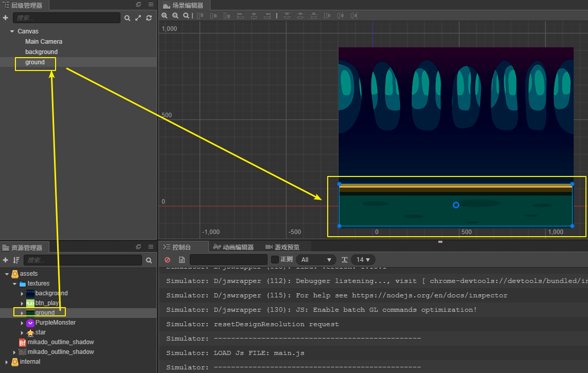Distribute nodes by vertical centers
The width and height of the screenshot is (588, 373).
coord(300,15)
